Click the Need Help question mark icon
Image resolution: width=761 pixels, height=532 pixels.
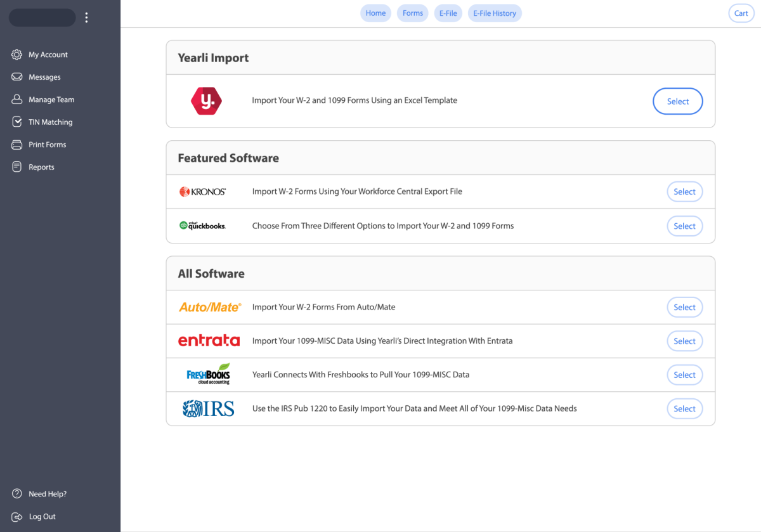tap(17, 494)
